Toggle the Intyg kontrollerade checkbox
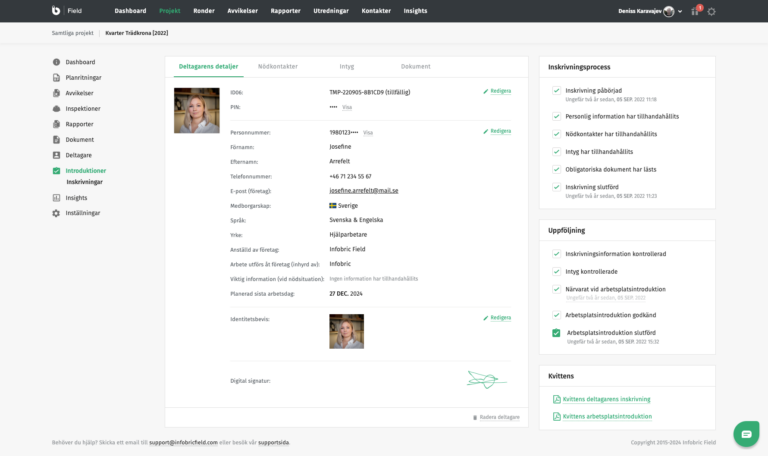The width and height of the screenshot is (768, 456). [556, 271]
